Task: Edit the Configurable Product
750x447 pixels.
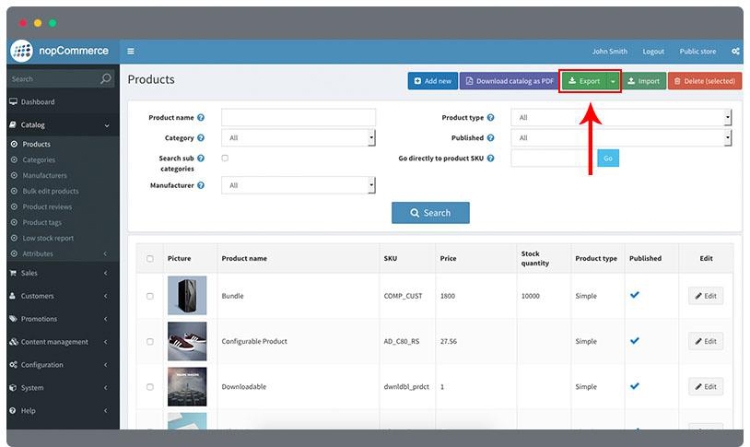Action: click(706, 341)
